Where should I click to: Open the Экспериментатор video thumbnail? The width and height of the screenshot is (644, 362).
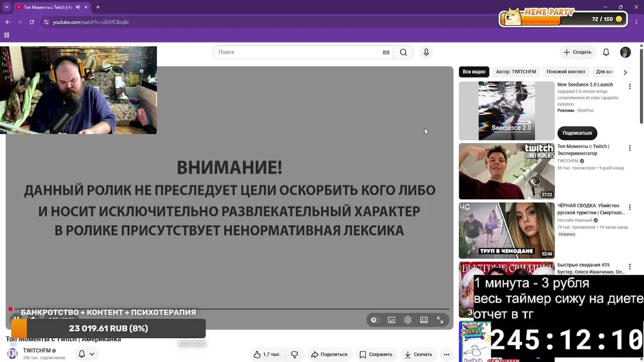507,171
